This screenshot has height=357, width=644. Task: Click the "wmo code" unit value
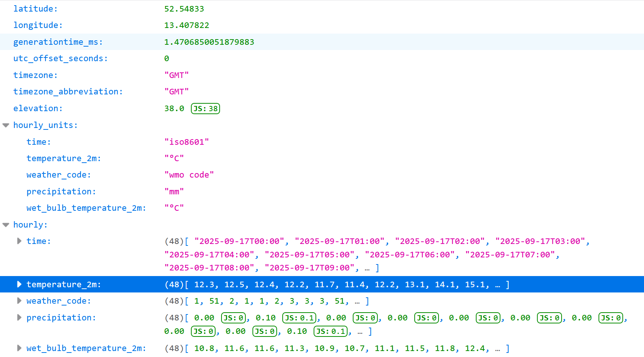point(189,175)
